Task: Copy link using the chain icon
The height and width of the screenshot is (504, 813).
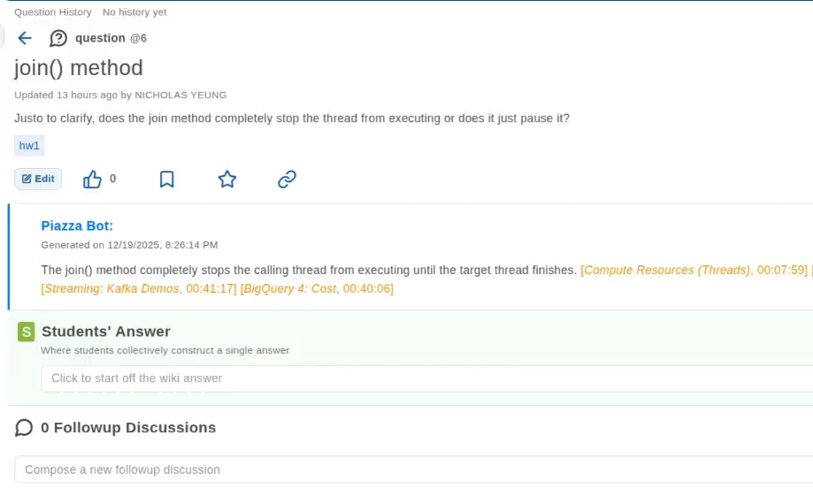Action: (287, 179)
